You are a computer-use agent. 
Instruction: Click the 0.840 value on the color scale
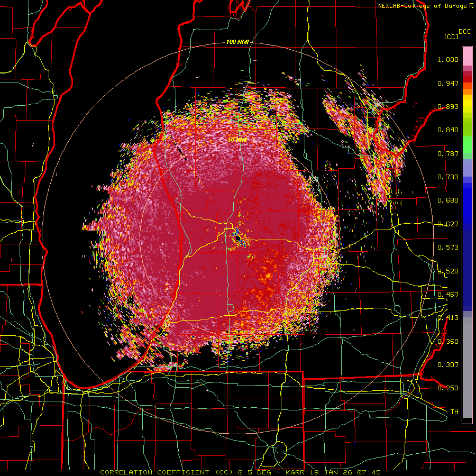[x=448, y=130]
